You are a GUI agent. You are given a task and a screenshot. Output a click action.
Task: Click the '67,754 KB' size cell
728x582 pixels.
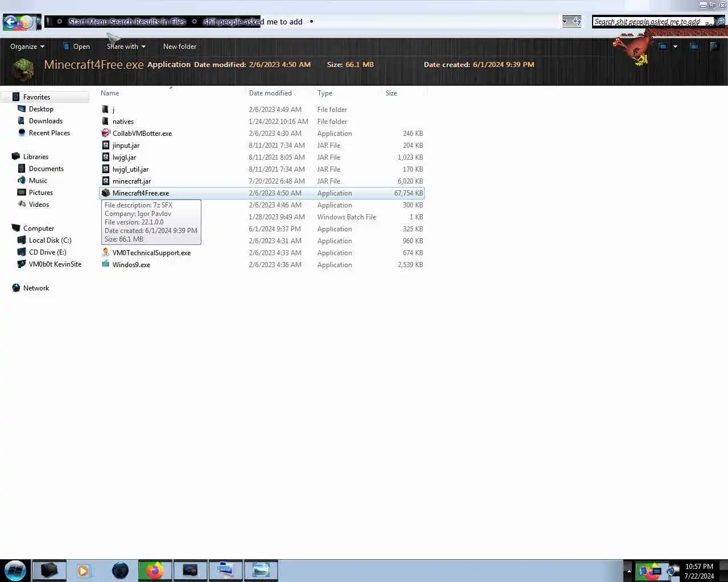click(408, 193)
